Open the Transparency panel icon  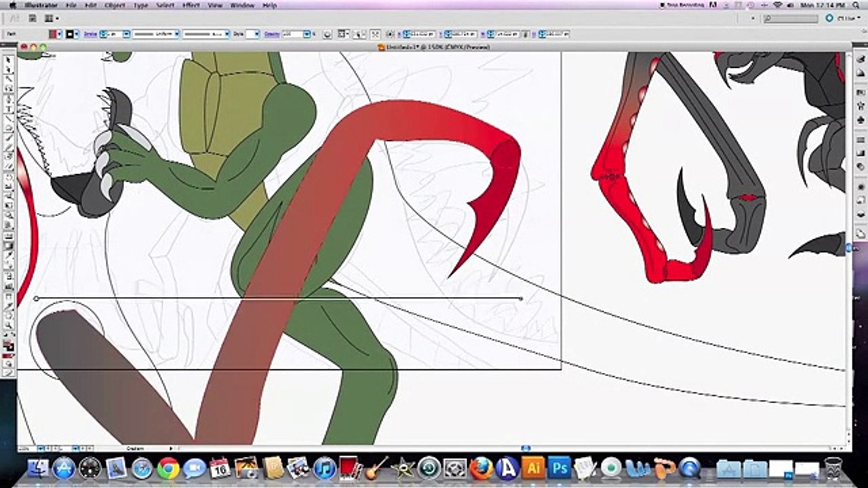pos(861,166)
